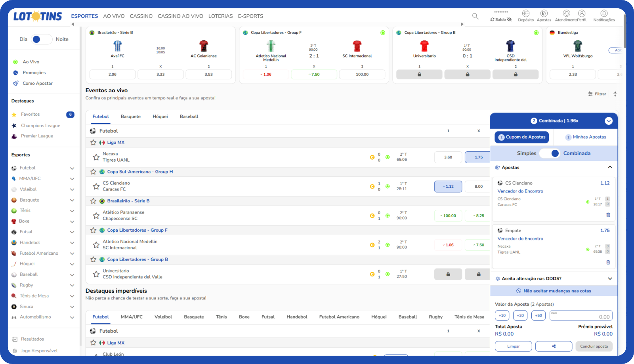Click the search magnifier icon
The image size is (634, 364).
click(475, 16)
